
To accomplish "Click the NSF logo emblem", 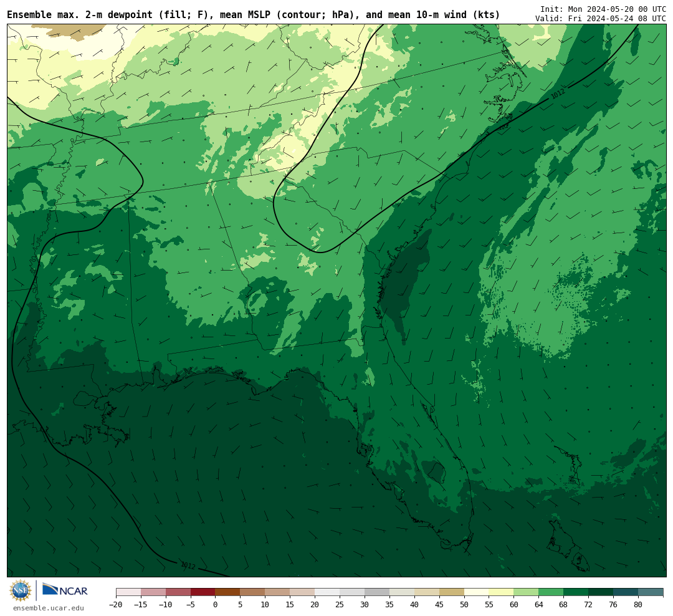I will pos(21,590).
